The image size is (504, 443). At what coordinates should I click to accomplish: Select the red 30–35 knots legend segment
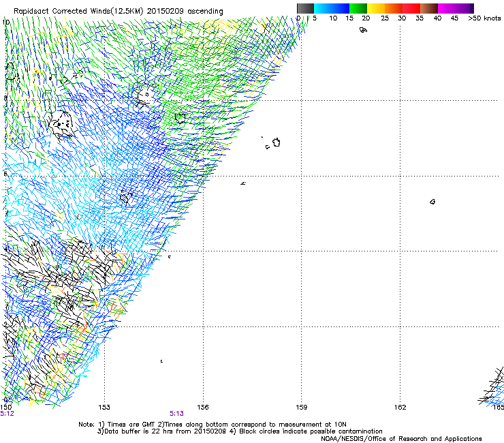(411, 8)
